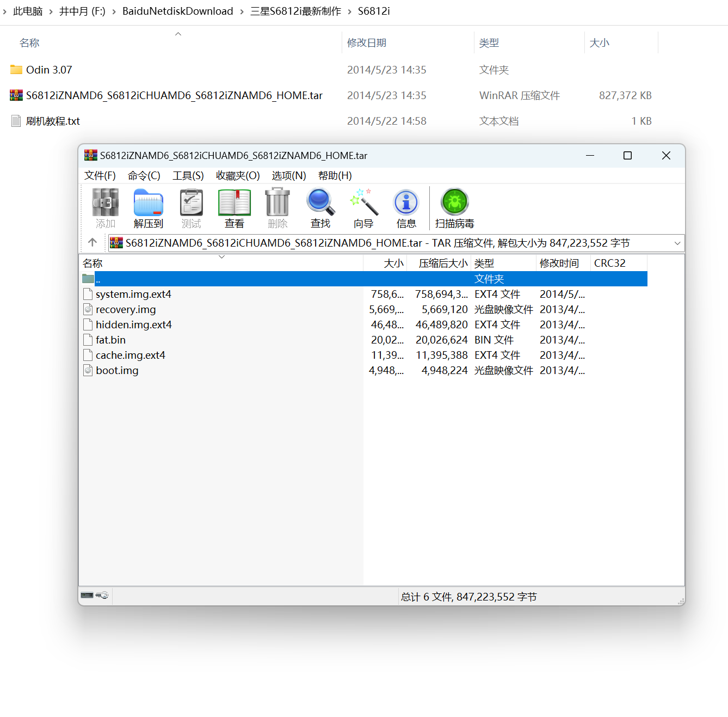Navigate to BaiduNetdiskDownload in breadcrumb

178,11
